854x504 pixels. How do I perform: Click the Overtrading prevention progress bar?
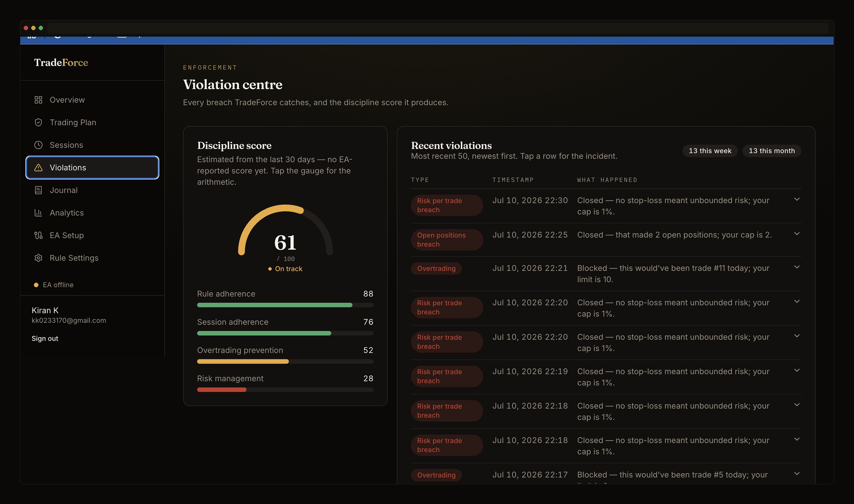click(285, 361)
